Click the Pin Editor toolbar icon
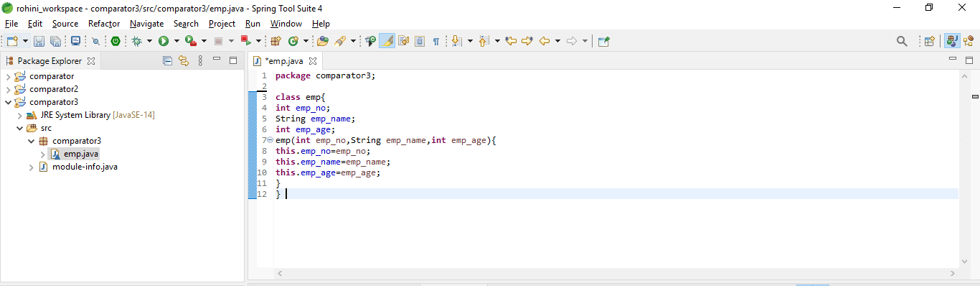980x286 pixels. (x=603, y=42)
